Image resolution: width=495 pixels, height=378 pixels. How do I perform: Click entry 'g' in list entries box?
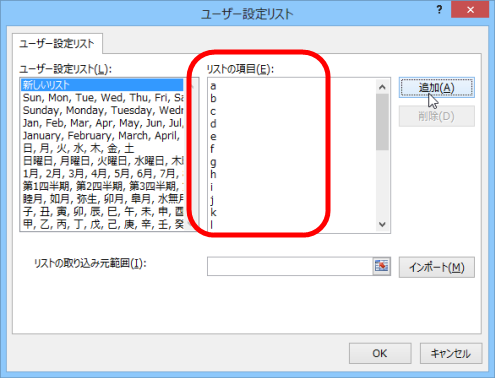pyautogui.click(x=213, y=163)
